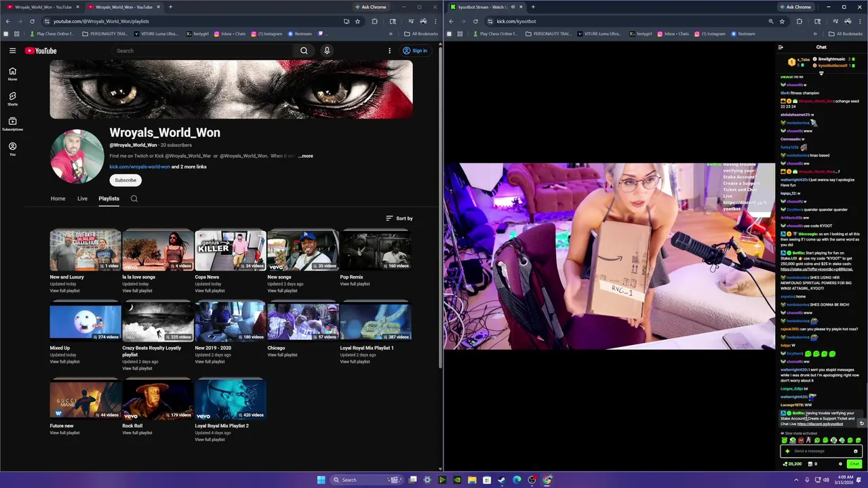Screen dimensions: 868x488
Task: Reload the Kick page in right Chrome window
Action: pyautogui.click(x=475, y=21)
